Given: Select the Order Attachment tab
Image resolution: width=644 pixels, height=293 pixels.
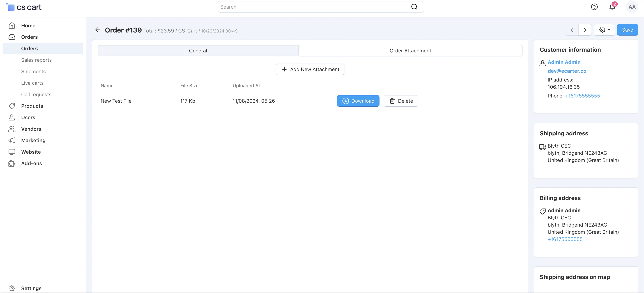Looking at the screenshot, I should click(x=410, y=51).
